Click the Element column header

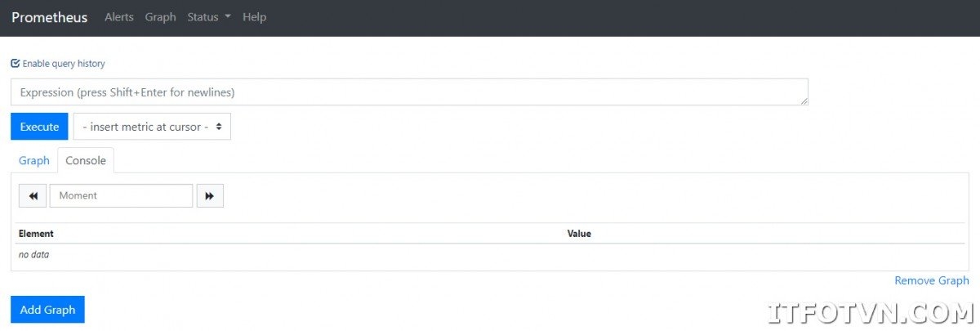pyautogui.click(x=36, y=234)
